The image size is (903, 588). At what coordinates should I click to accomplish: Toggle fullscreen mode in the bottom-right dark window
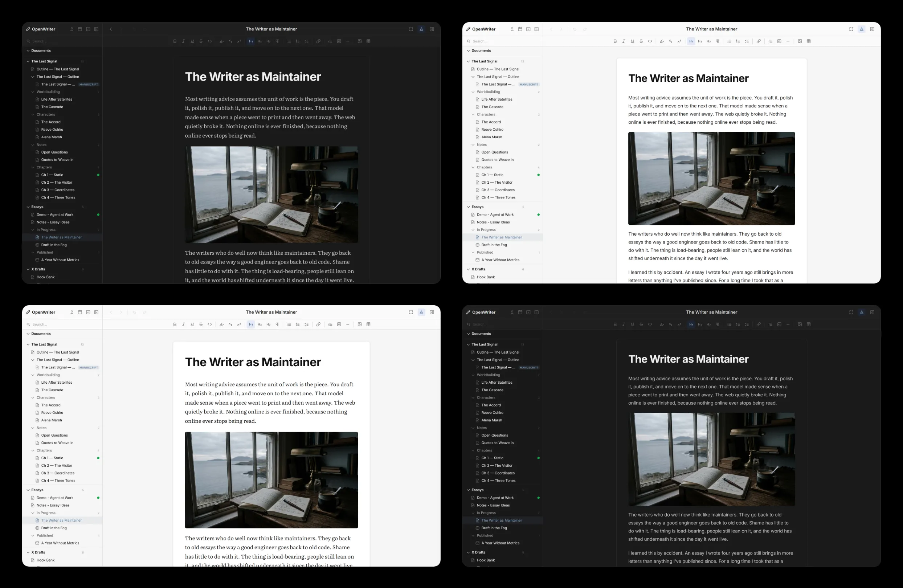(851, 312)
